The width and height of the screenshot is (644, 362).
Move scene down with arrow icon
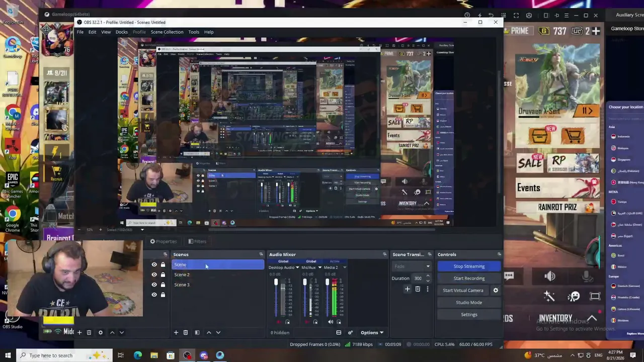tap(218, 333)
